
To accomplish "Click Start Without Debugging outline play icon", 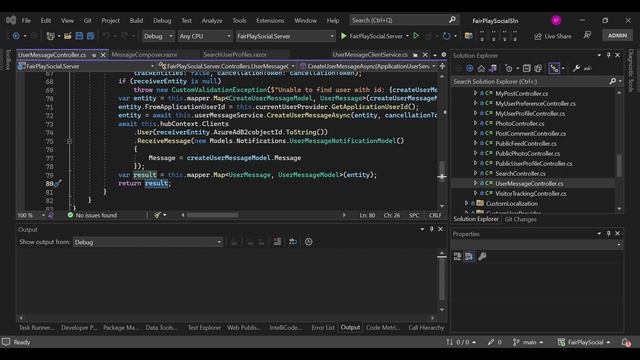I will tap(416, 36).
